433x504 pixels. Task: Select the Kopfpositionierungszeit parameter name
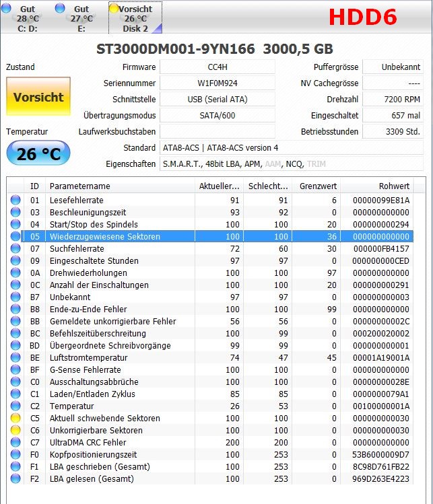tap(94, 455)
